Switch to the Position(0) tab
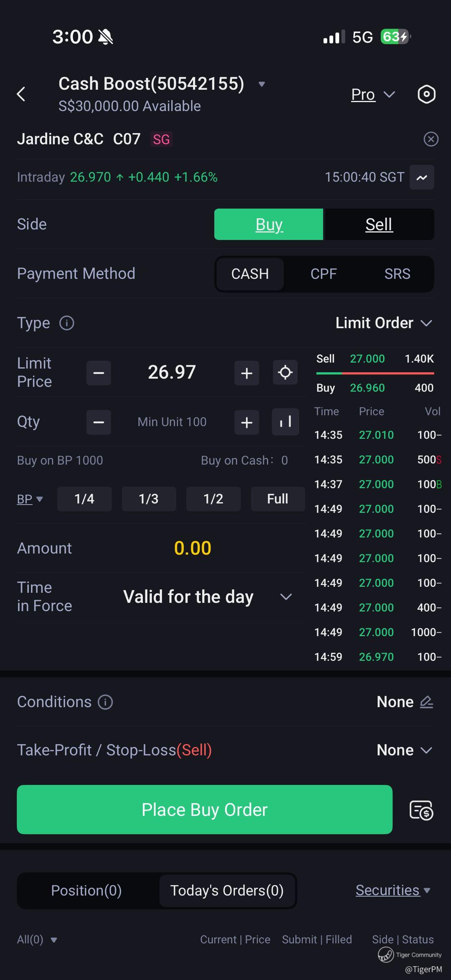Screen dimensions: 451x980 click(x=86, y=891)
